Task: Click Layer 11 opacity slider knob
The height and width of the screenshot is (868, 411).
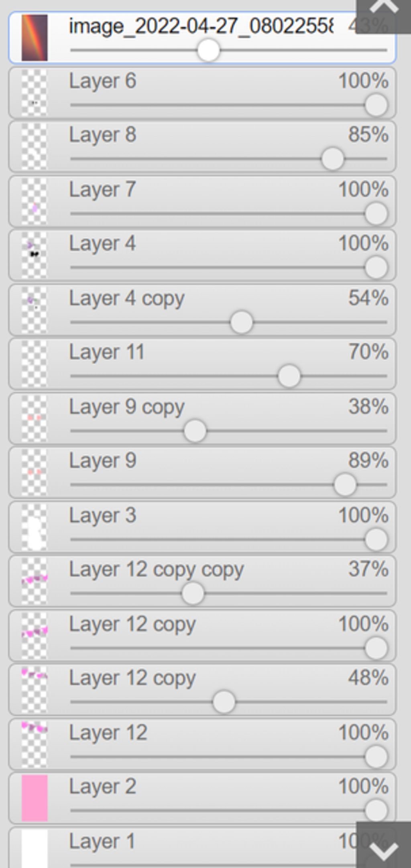Action: point(289,376)
